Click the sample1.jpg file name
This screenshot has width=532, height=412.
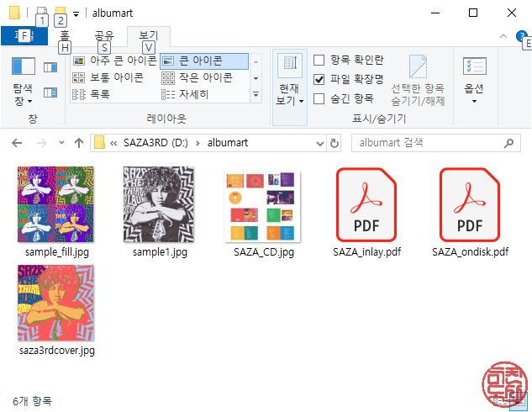160,252
